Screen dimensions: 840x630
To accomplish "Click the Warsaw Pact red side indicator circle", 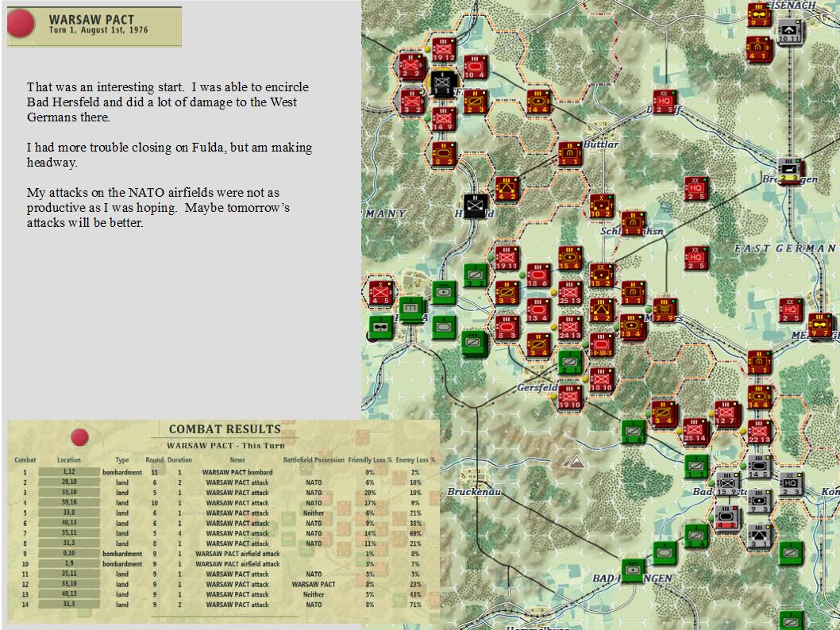I will tap(21, 24).
